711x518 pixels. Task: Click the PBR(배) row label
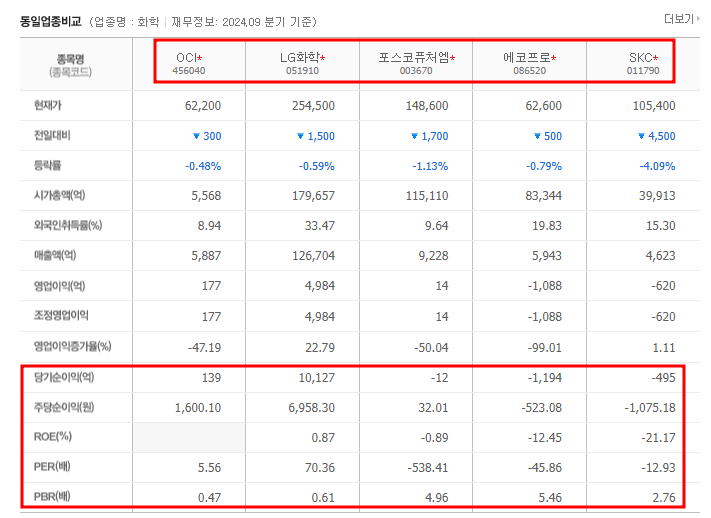[52, 496]
